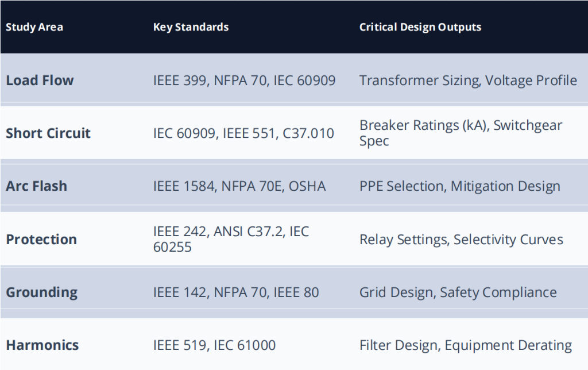
Task: Select the IEC 60909, IEEE 551, C37.010 cell
Action: 243,133
